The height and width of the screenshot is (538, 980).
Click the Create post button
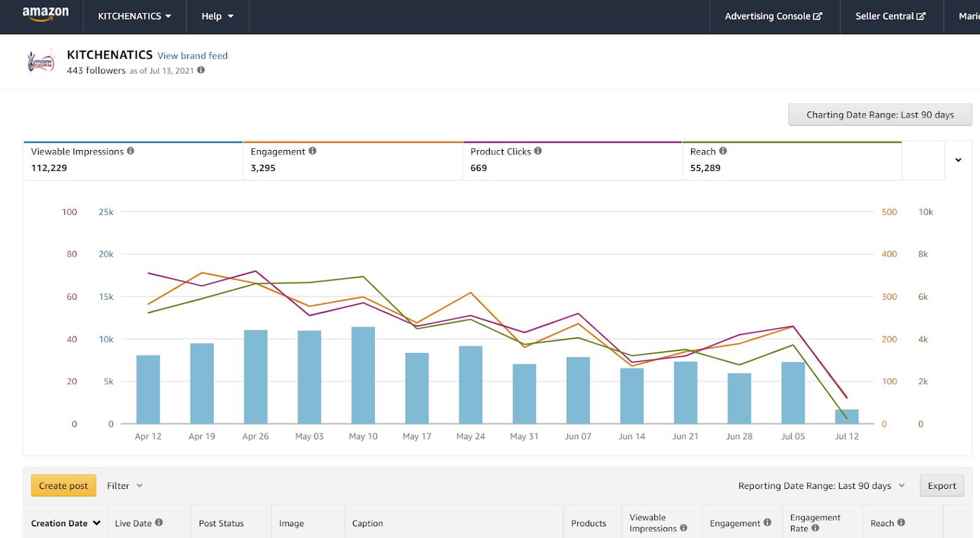(x=64, y=485)
